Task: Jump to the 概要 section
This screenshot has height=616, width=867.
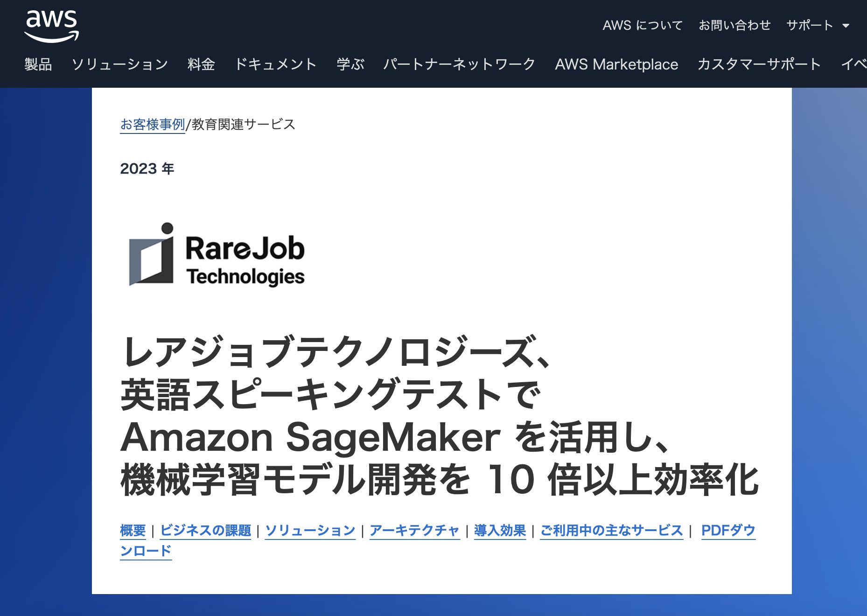Action: (x=133, y=531)
